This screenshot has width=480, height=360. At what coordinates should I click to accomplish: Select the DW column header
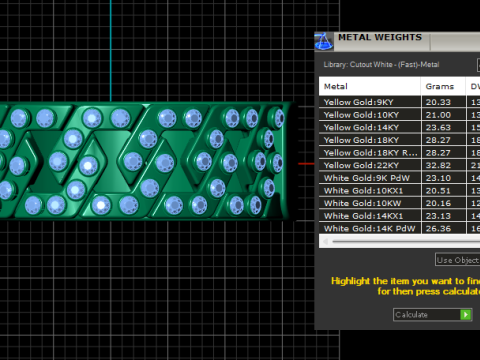pyautogui.click(x=473, y=86)
